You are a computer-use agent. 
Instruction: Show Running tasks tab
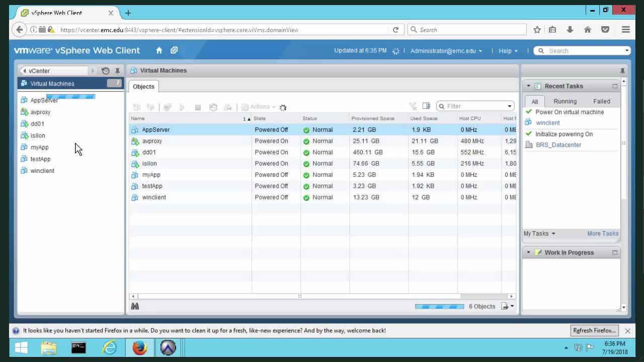565,101
